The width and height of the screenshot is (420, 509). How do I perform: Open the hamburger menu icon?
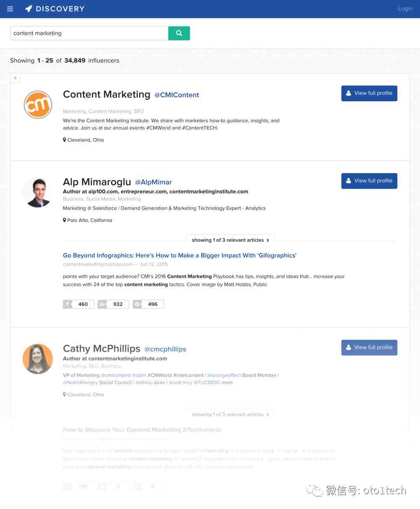click(x=10, y=9)
